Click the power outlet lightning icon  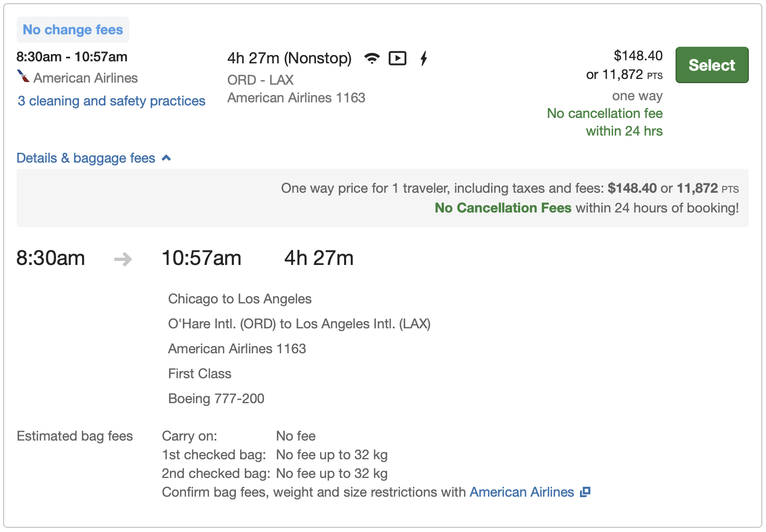[424, 58]
